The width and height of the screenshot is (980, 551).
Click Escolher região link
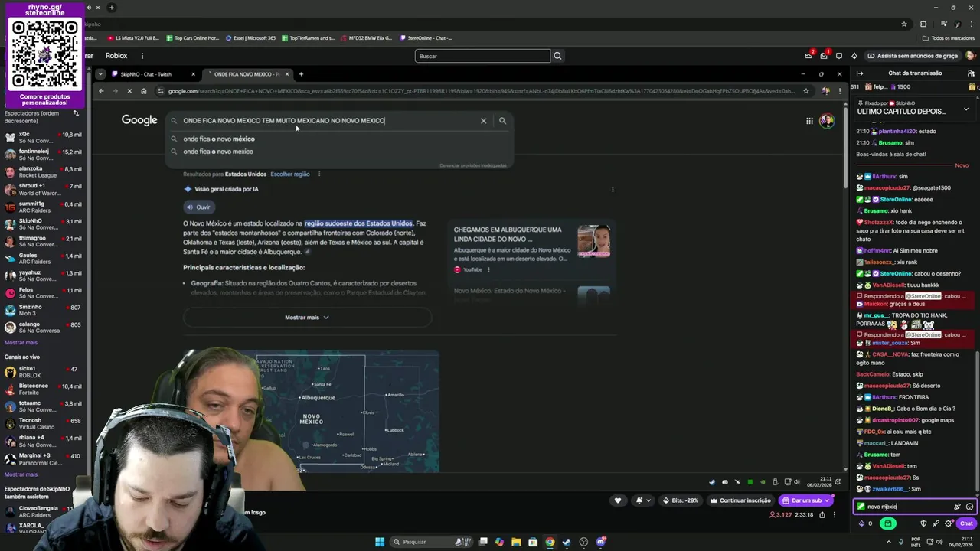pyautogui.click(x=290, y=174)
